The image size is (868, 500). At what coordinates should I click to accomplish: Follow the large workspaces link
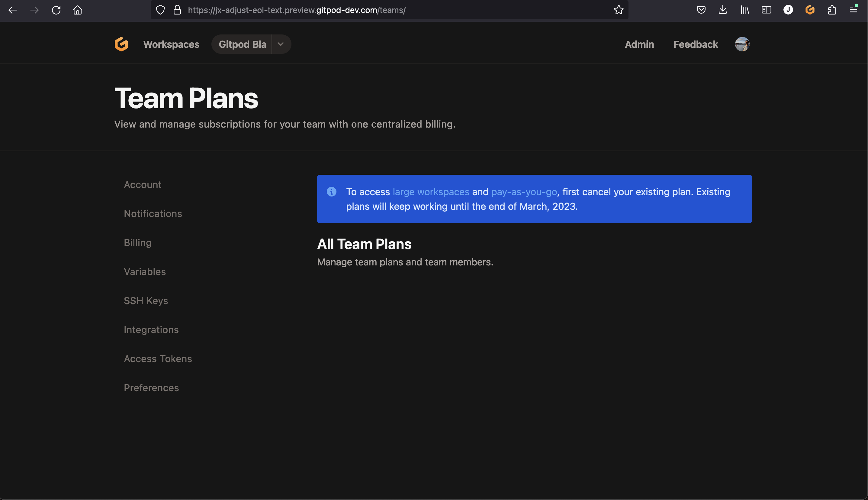tap(431, 192)
